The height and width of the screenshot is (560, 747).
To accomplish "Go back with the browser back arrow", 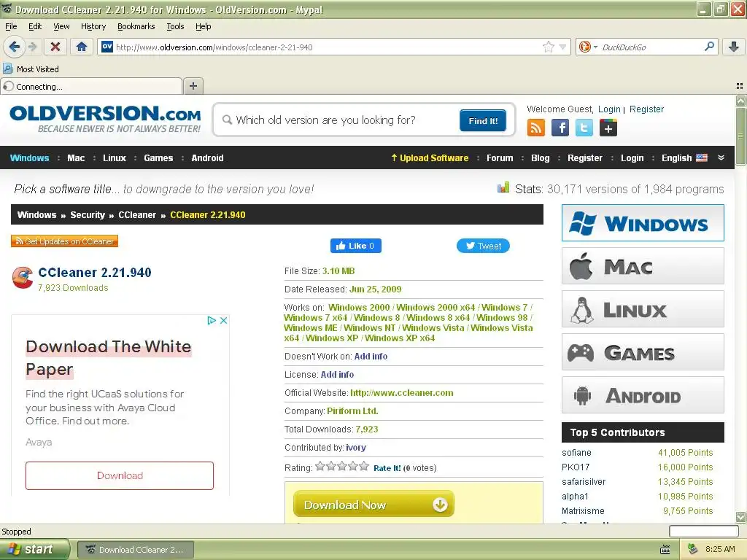I will (x=15, y=47).
